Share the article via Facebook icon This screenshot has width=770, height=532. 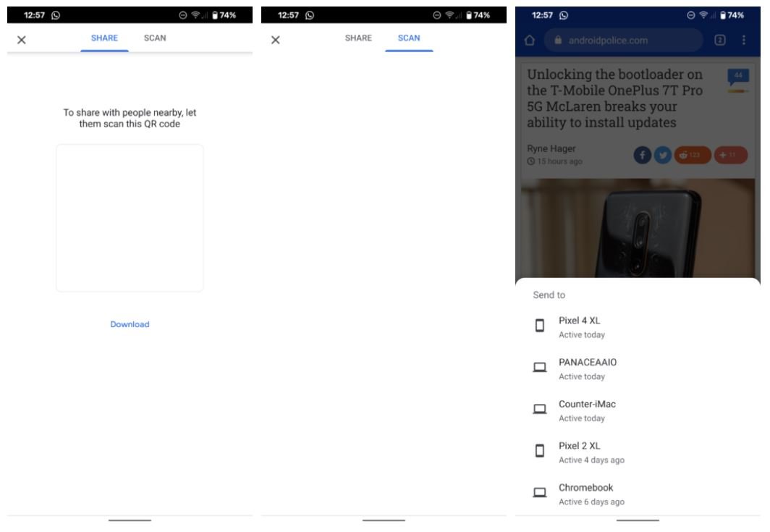click(643, 156)
